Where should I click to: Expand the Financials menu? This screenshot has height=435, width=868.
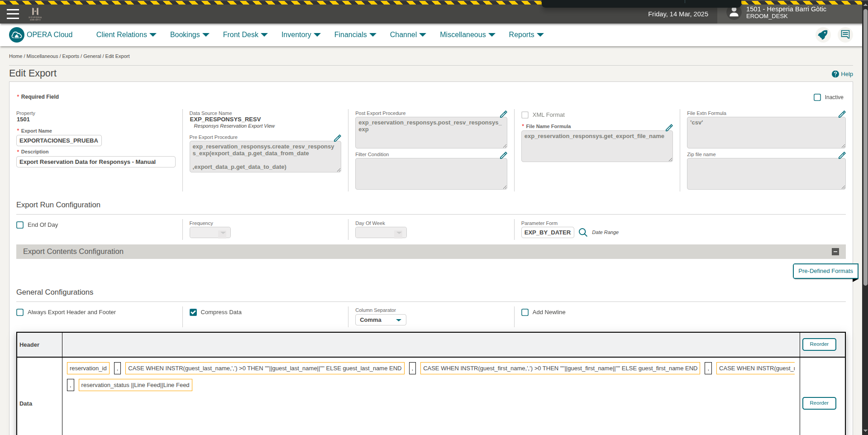[355, 35]
